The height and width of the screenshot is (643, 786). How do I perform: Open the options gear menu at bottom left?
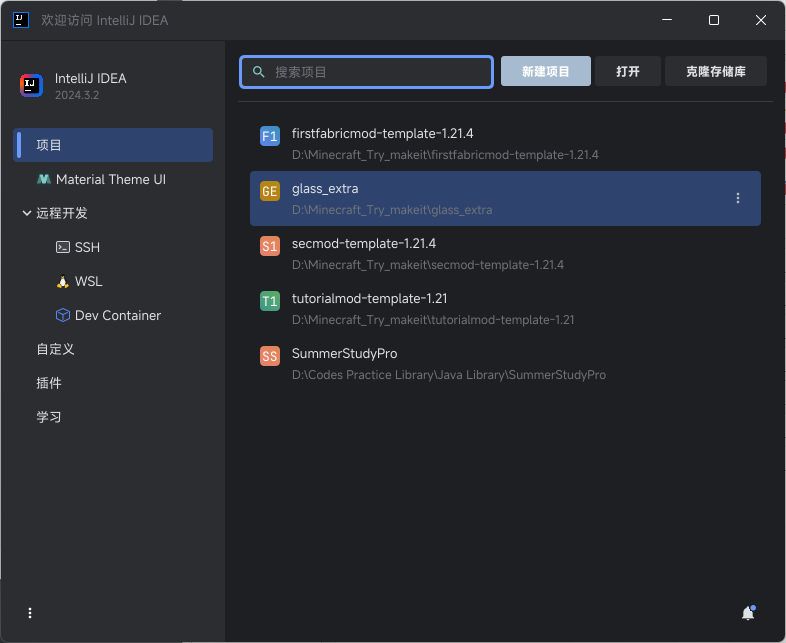30,613
